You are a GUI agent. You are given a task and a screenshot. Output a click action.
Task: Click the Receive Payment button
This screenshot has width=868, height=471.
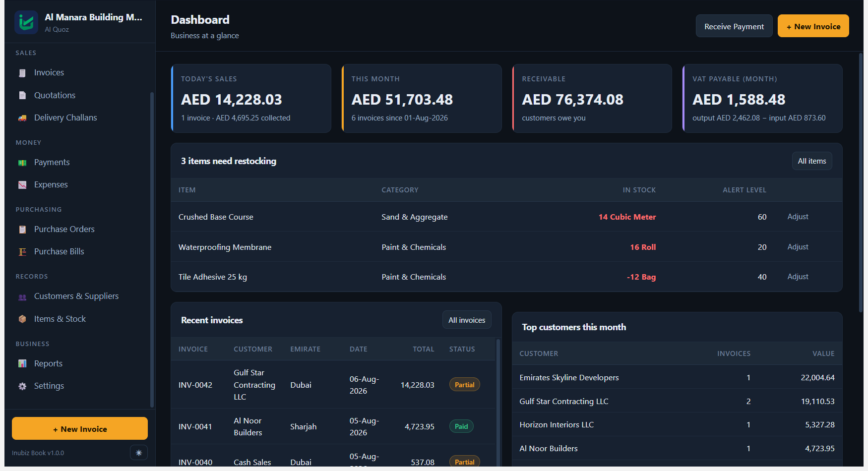pyautogui.click(x=734, y=26)
